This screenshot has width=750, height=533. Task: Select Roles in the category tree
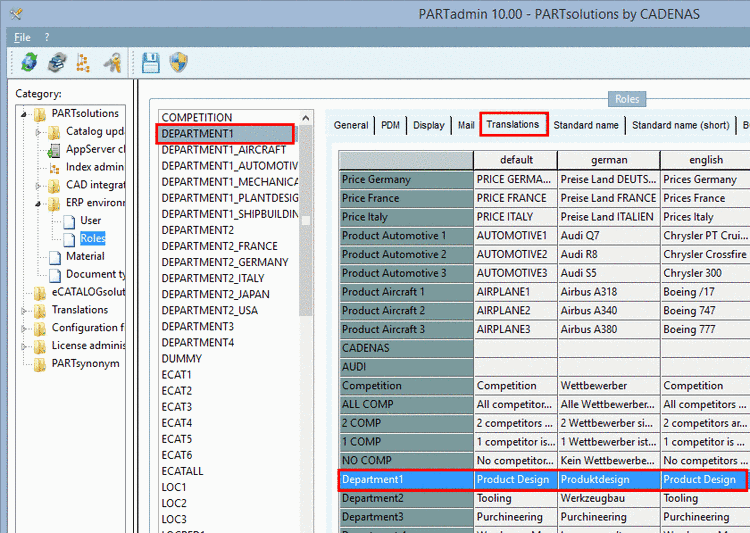(92, 238)
